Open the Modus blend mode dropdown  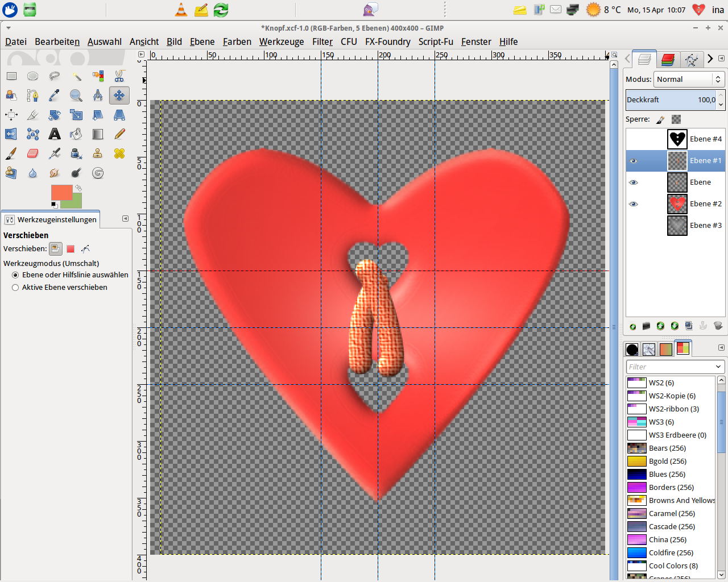pyautogui.click(x=688, y=80)
